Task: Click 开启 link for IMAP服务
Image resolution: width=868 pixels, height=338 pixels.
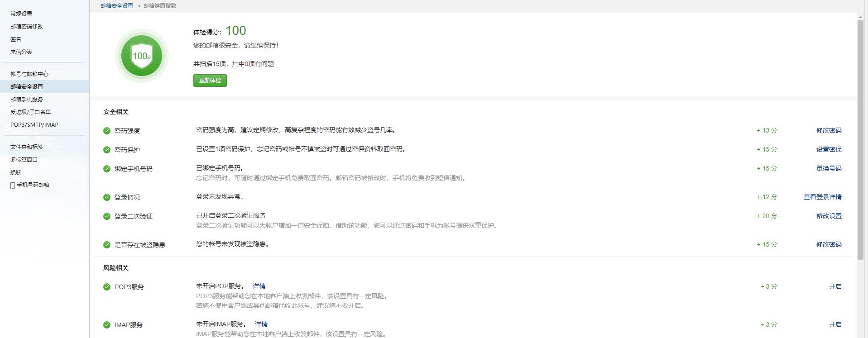Action: [835, 324]
